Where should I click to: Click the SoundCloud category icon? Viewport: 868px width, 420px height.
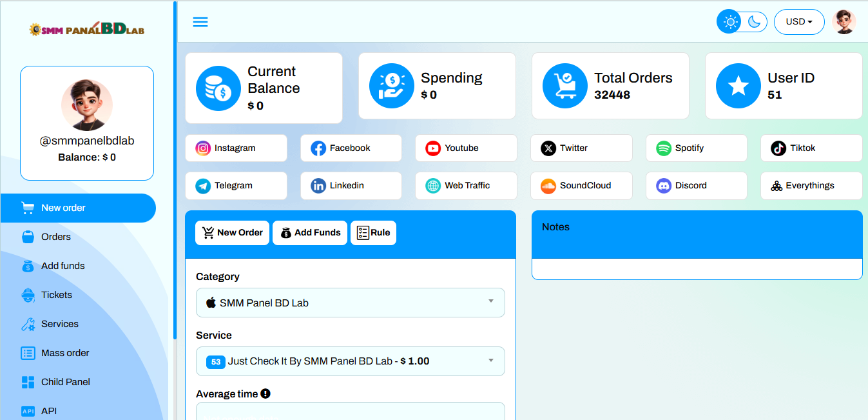(548, 186)
